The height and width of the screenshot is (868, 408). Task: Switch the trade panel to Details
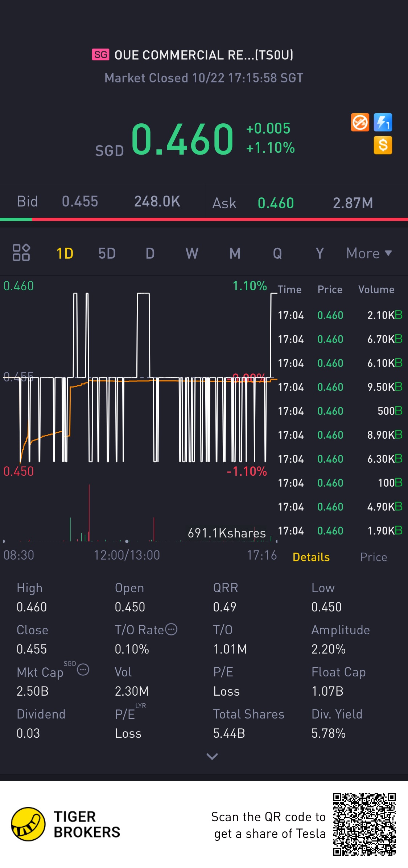[311, 557]
